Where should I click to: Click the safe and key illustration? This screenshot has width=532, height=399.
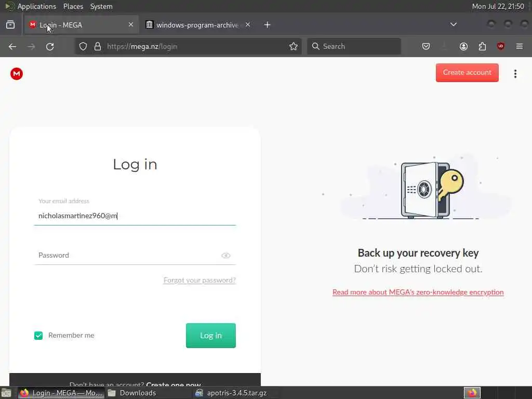pos(432,190)
